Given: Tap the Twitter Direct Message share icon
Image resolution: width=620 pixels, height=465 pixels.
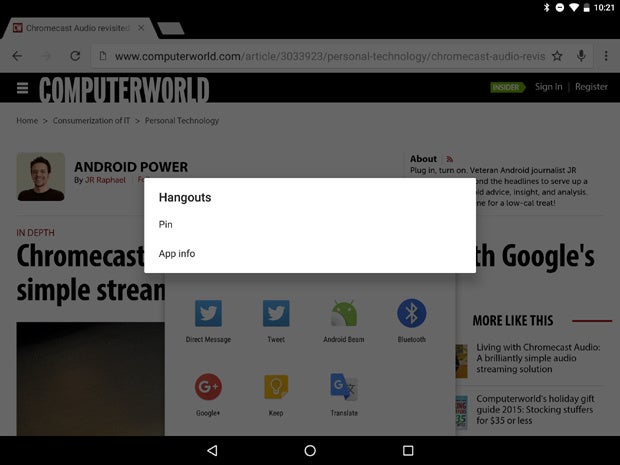Looking at the screenshot, I should pyautogui.click(x=208, y=313).
